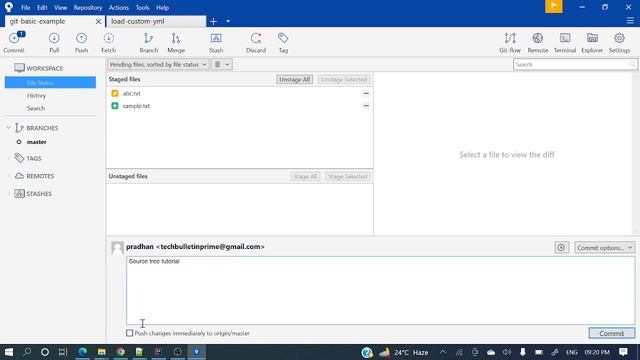Open the Edit menu
The width and height of the screenshot is (640, 360).
click(x=42, y=7)
